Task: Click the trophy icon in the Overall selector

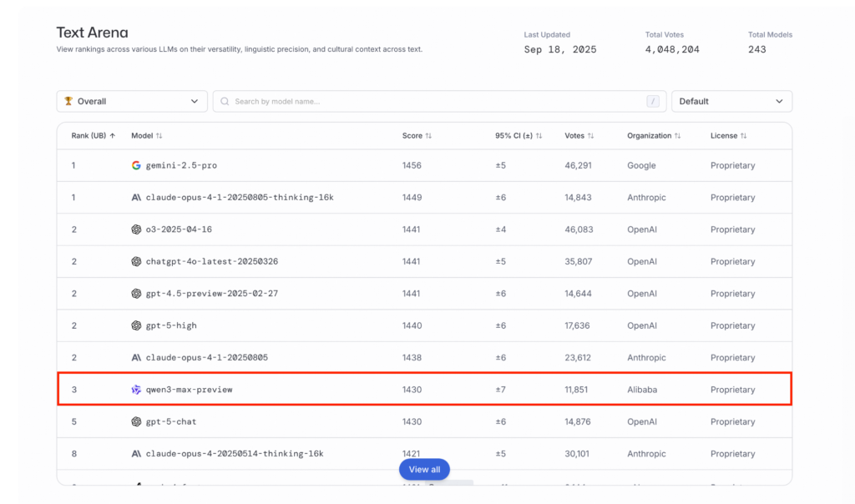Action: coord(68,102)
